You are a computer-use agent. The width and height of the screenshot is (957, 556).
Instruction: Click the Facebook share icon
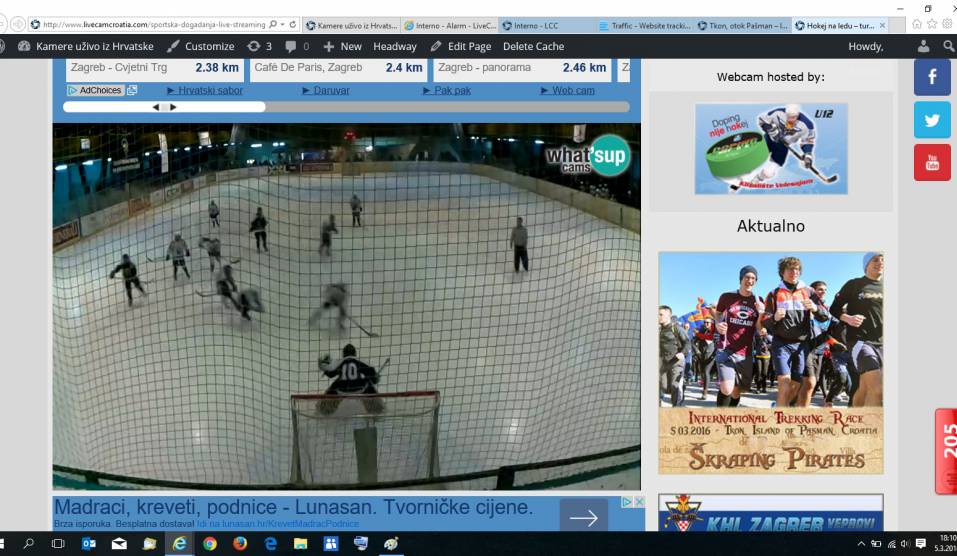pyautogui.click(x=932, y=77)
